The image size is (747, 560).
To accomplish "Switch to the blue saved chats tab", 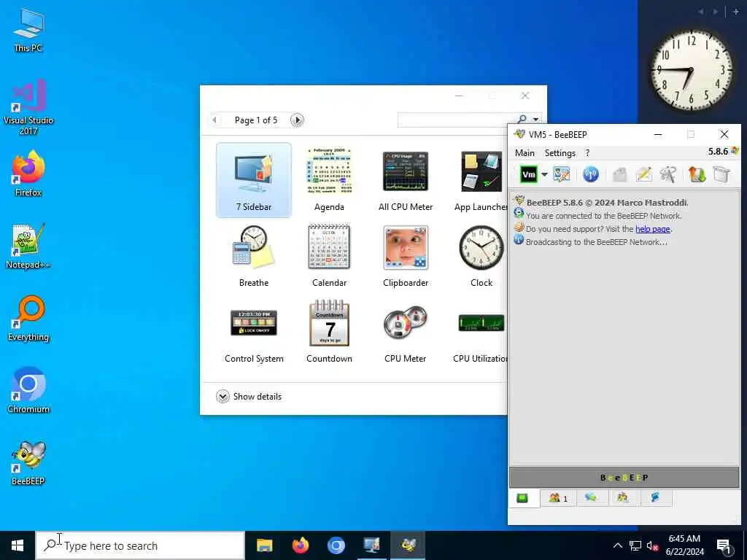I will (x=655, y=498).
